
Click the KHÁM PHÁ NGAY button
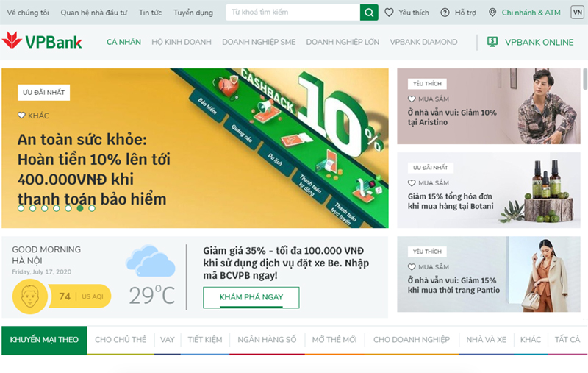[x=251, y=297]
